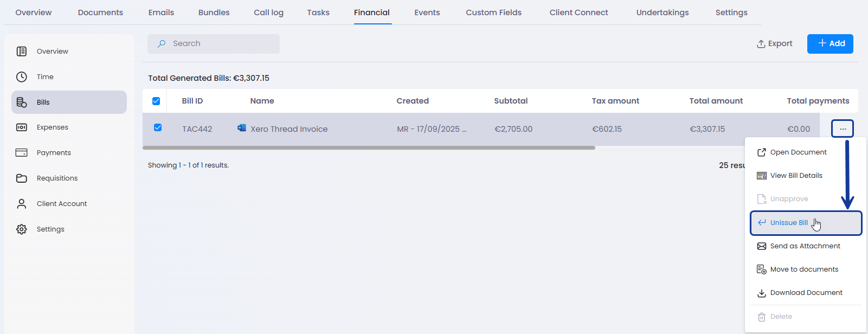Uncheck the TAC442 bill row checkbox

click(x=158, y=127)
